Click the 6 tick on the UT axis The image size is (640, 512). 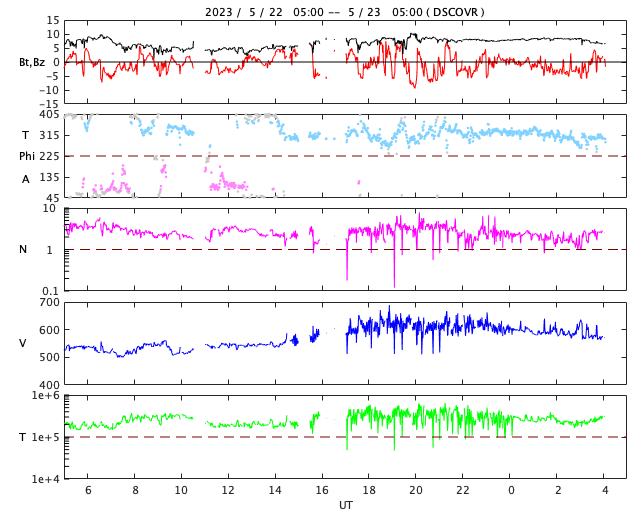click(88, 490)
